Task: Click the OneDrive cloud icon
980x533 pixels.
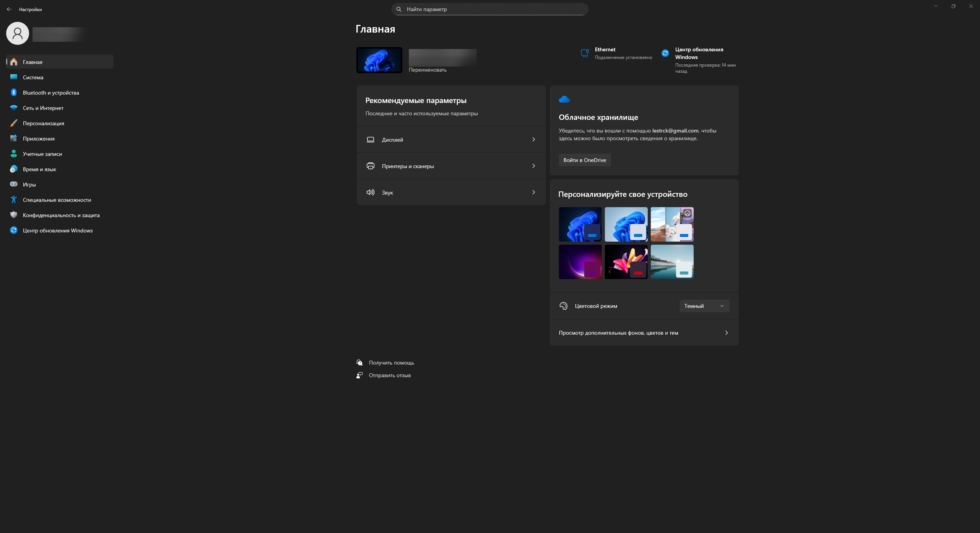Action: pyautogui.click(x=564, y=100)
